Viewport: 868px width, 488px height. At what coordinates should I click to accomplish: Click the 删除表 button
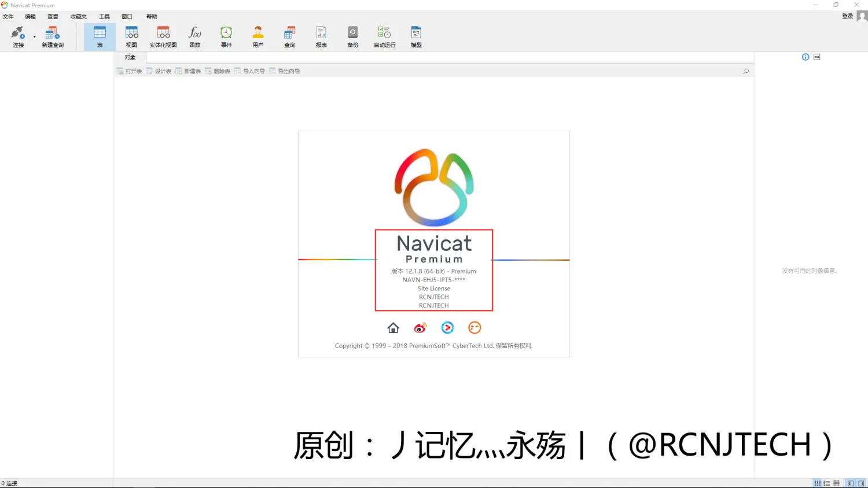tap(218, 71)
